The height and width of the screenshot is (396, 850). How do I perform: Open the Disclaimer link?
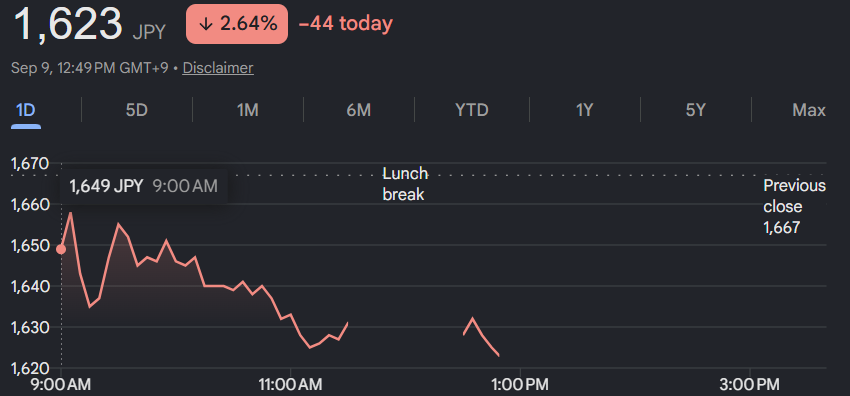[x=218, y=68]
